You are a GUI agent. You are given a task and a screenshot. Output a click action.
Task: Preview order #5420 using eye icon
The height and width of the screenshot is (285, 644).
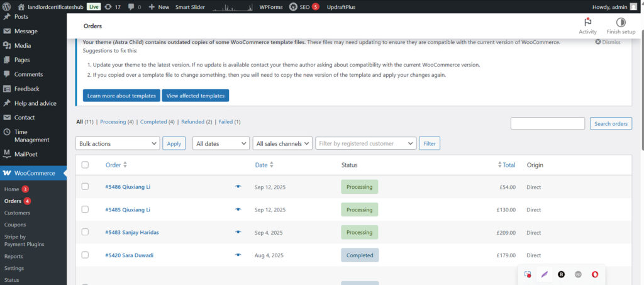238,255
